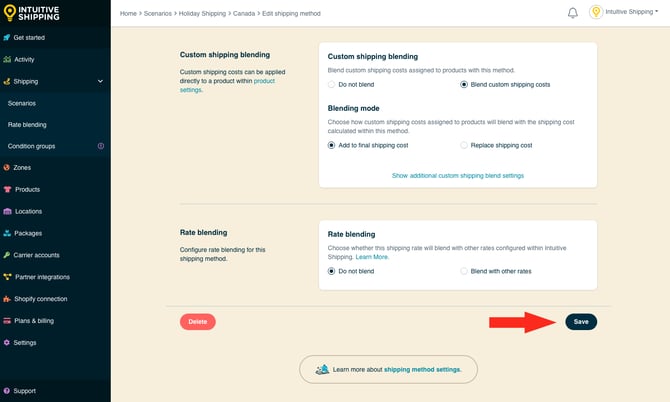Click the Zones globe icon

(7, 167)
